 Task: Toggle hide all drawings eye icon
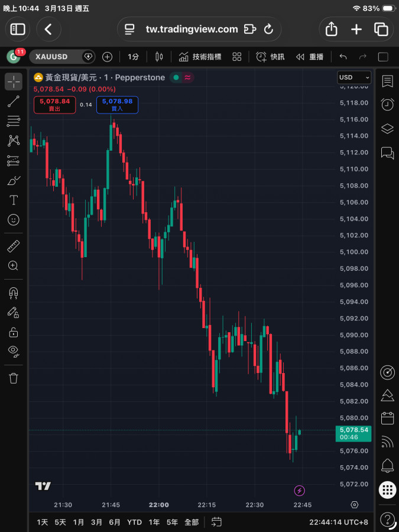[14, 352]
